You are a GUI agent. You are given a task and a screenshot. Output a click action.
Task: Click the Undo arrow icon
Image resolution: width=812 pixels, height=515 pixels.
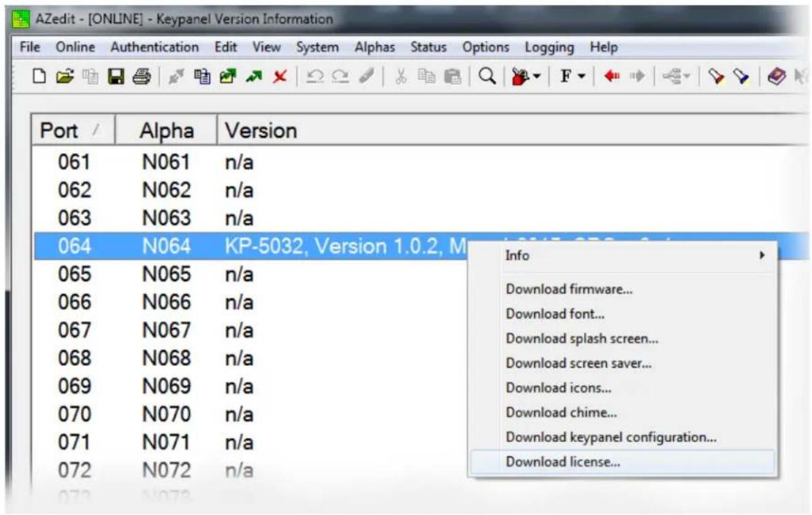[315, 77]
